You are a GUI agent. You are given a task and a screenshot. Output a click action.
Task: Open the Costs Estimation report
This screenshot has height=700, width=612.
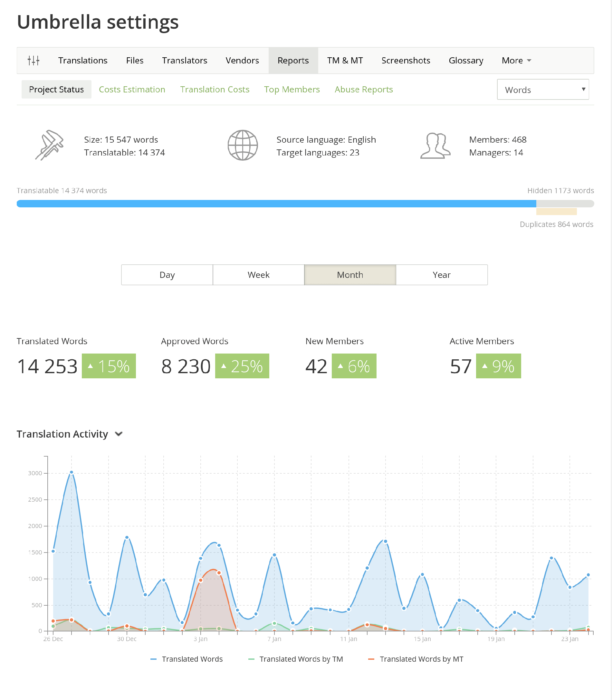[x=132, y=89]
